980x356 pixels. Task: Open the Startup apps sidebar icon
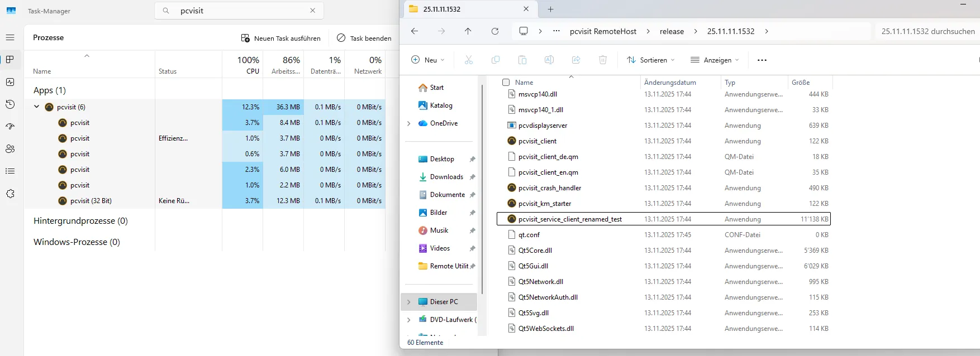point(10,127)
